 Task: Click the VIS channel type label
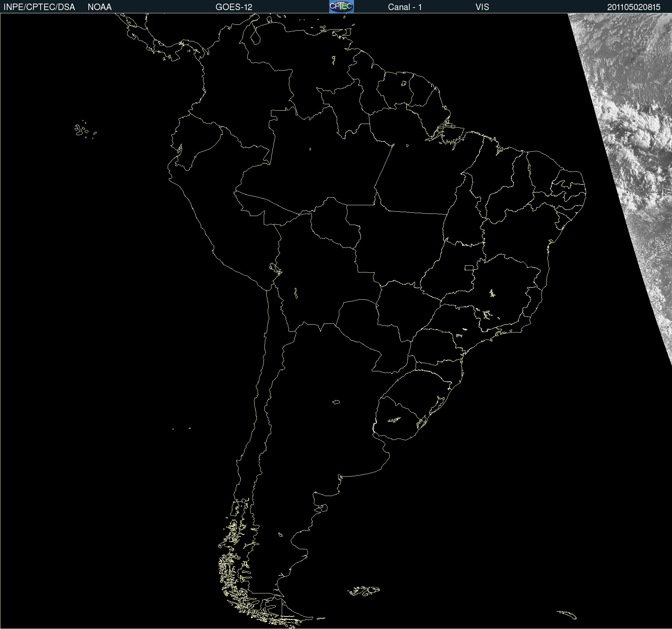[482, 7]
